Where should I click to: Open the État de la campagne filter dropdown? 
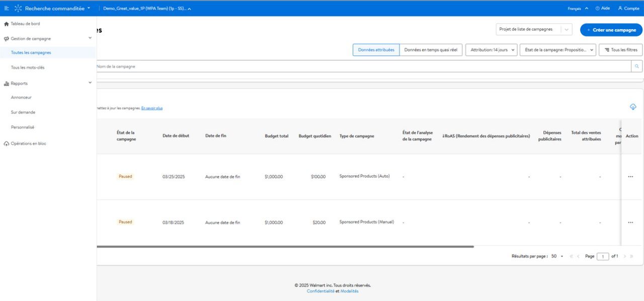point(557,50)
